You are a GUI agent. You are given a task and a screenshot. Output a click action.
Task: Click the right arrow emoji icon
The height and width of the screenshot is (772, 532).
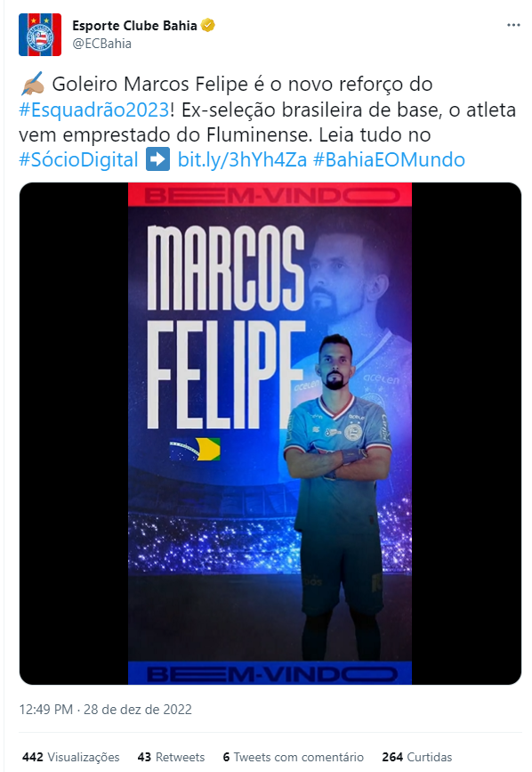[x=157, y=159]
